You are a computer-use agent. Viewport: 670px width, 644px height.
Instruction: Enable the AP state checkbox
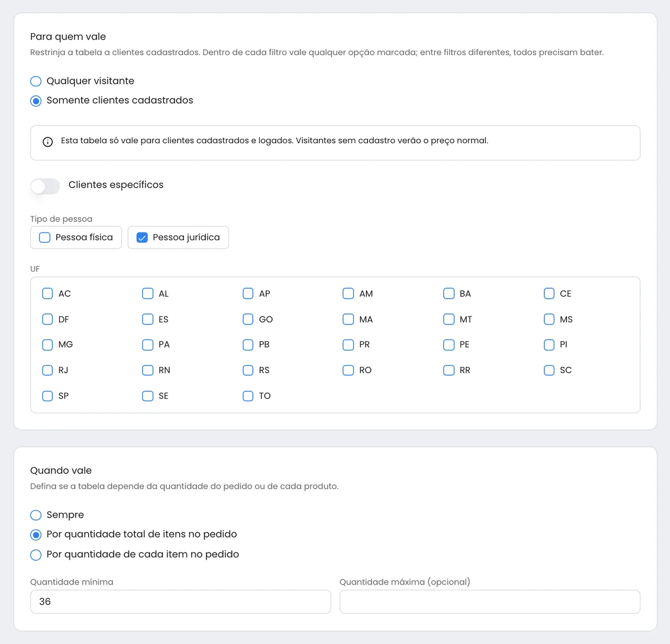point(248,294)
